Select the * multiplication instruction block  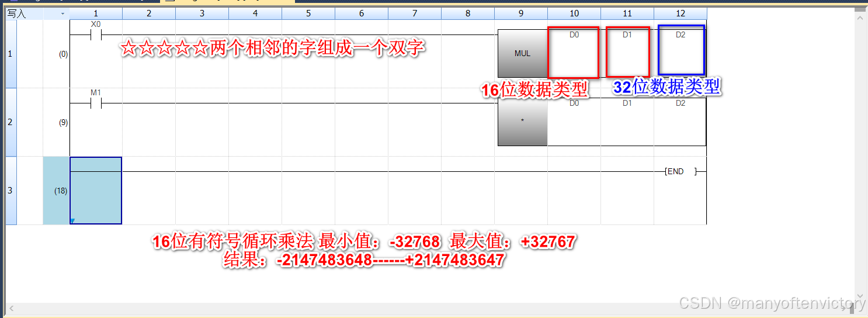[523, 122]
